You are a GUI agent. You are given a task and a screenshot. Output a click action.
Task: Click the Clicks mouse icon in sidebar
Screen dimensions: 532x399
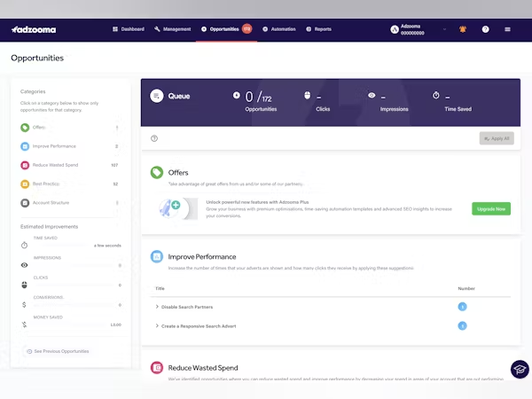point(25,285)
